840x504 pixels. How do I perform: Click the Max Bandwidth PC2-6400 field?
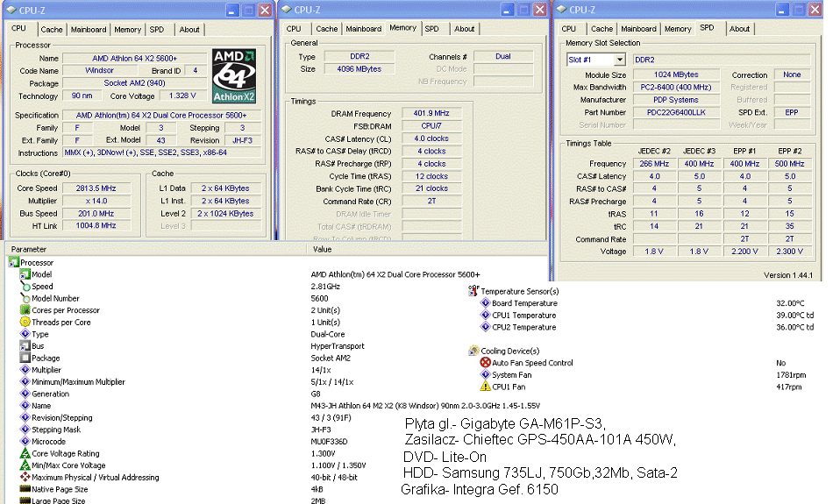click(x=676, y=88)
